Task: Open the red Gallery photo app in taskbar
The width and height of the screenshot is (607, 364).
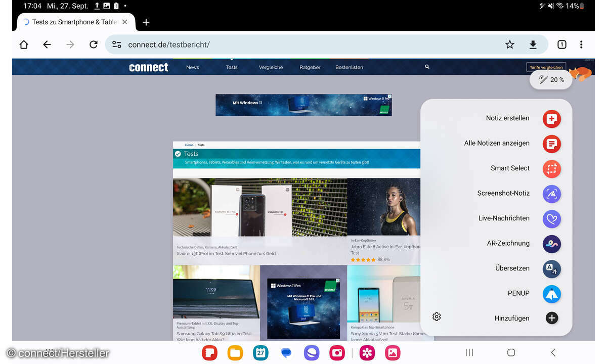Action: tap(393, 352)
